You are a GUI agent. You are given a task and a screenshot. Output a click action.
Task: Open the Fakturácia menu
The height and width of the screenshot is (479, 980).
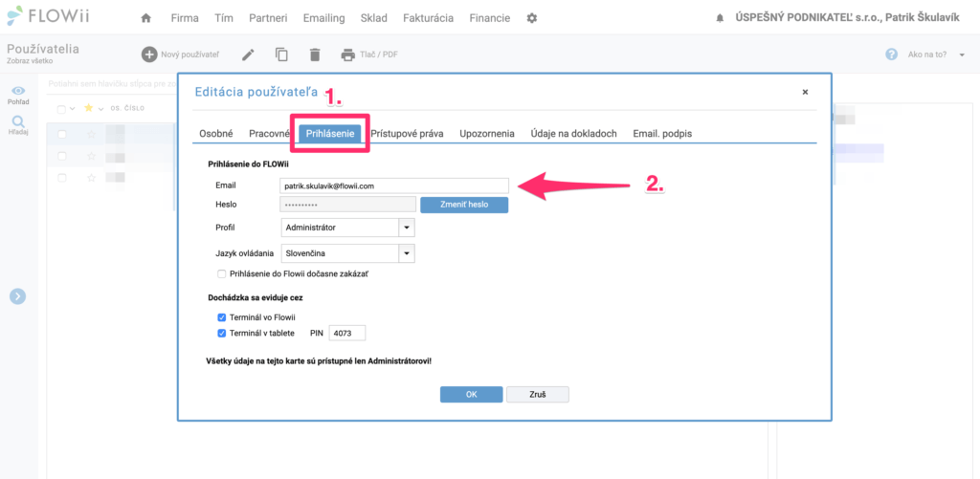coord(428,18)
